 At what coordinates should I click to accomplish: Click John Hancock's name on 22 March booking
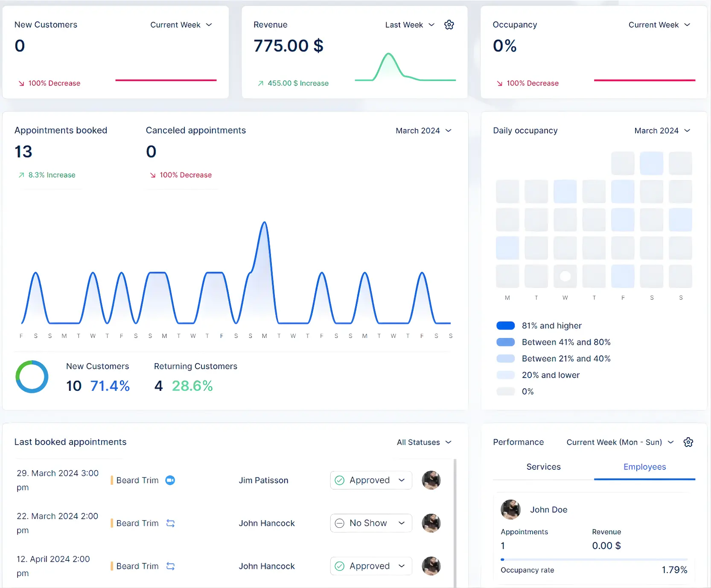tap(266, 523)
